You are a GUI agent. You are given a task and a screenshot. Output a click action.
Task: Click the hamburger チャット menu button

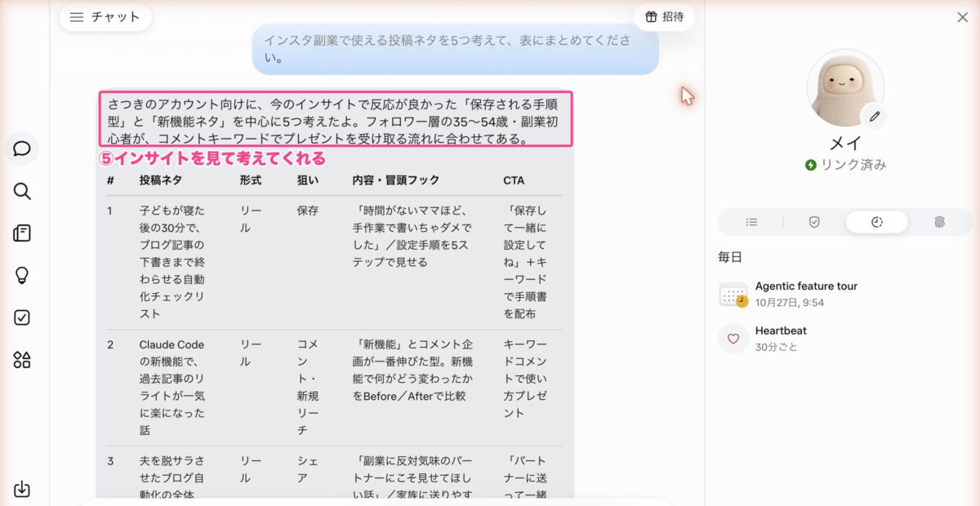pyautogui.click(x=105, y=17)
